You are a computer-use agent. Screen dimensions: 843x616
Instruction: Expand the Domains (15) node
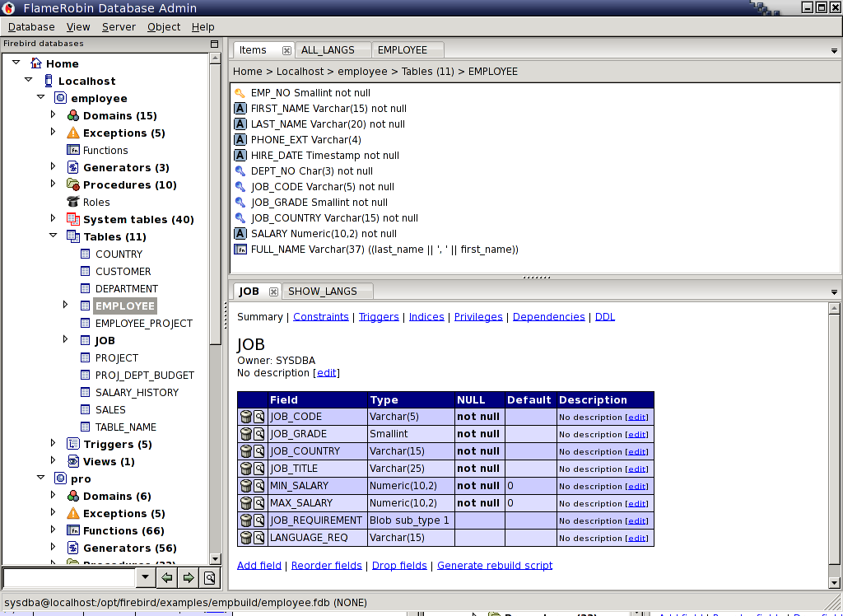[x=53, y=114]
